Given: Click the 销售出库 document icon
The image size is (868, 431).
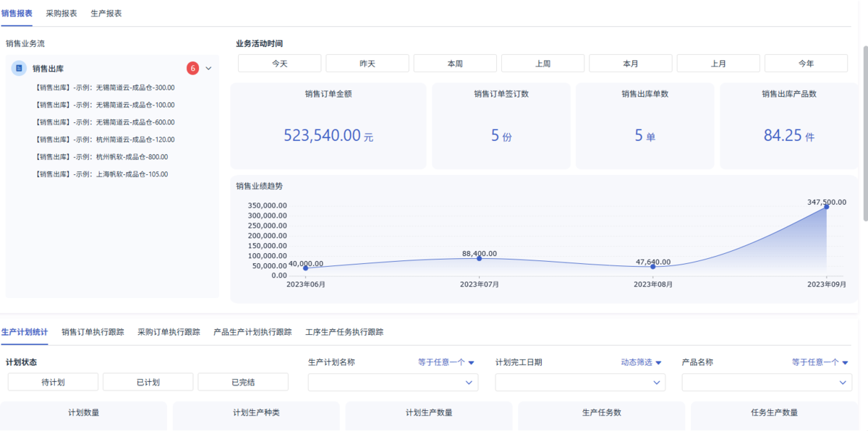Looking at the screenshot, I should pyautogui.click(x=20, y=68).
